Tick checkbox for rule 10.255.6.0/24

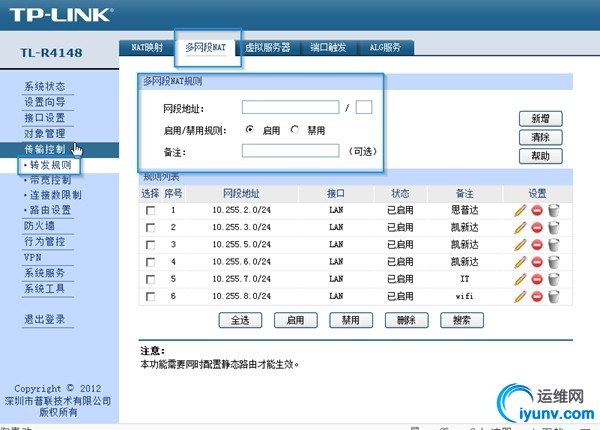pyautogui.click(x=151, y=262)
